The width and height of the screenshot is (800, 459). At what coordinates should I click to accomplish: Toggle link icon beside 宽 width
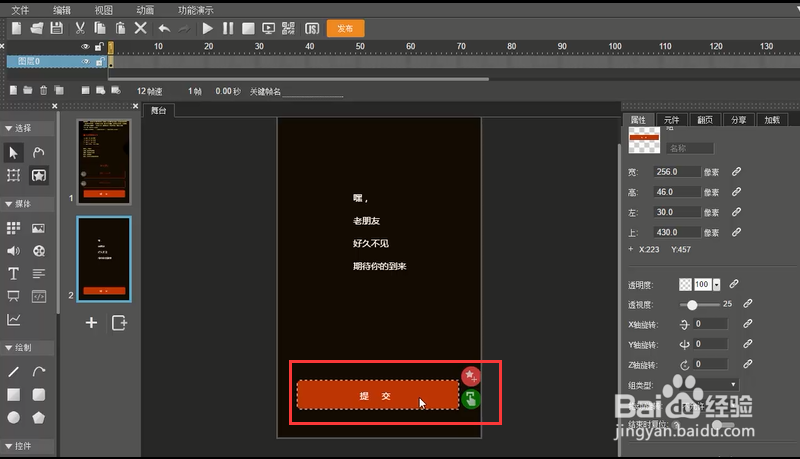point(736,172)
